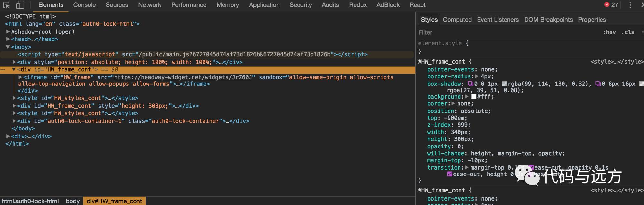Expand the border-radius shorthand property
This screenshot has height=205, width=644.
coord(477,76)
